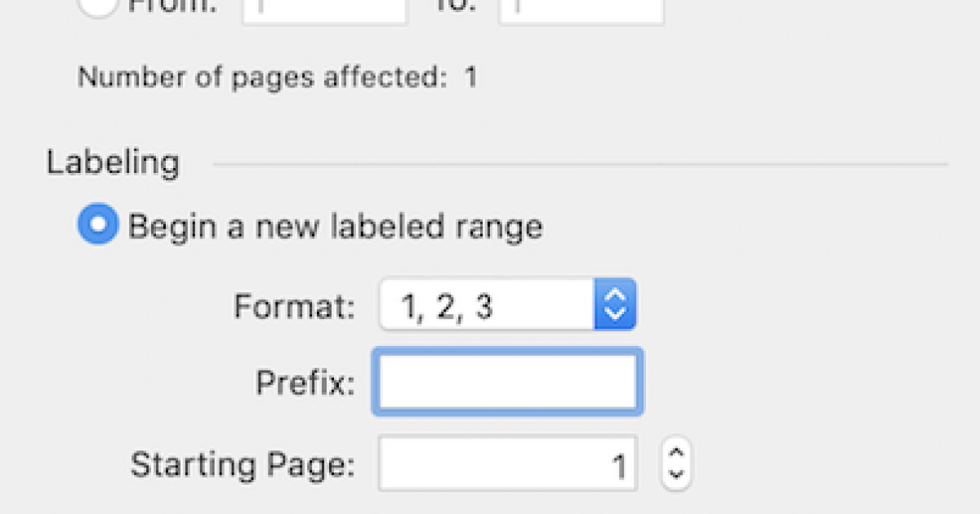Choose the 1, 2, 3 numbering format

click(x=506, y=304)
